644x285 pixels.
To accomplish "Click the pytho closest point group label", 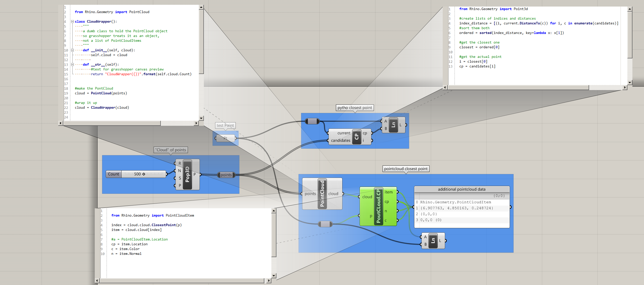I will pos(355,108).
